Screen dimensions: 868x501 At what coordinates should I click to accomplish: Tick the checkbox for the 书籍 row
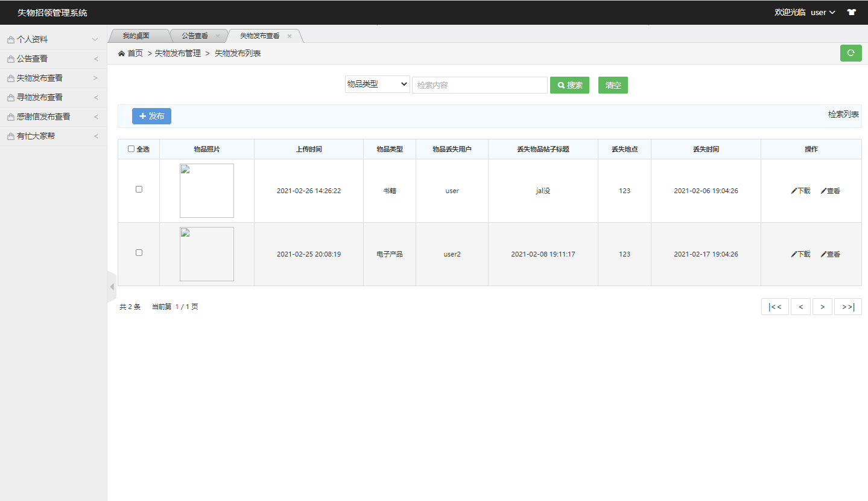click(139, 189)
